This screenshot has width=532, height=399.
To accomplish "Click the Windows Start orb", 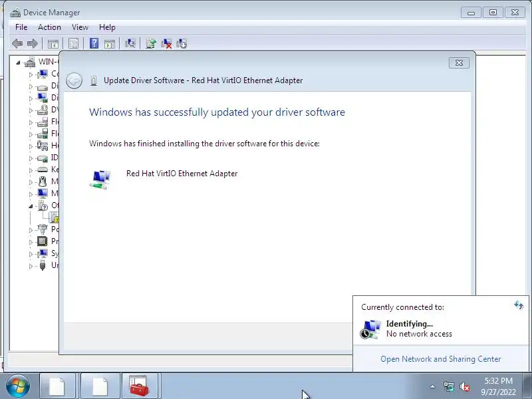I will coord(18,386).
